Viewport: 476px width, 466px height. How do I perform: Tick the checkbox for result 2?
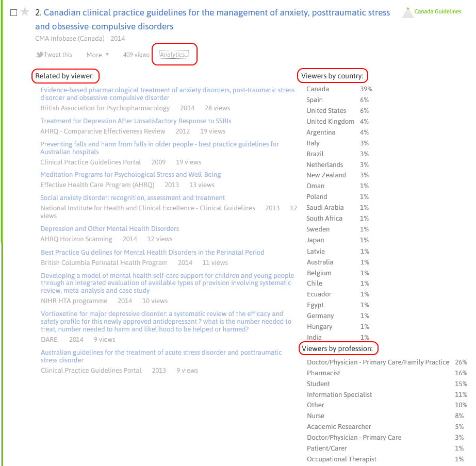14,12
